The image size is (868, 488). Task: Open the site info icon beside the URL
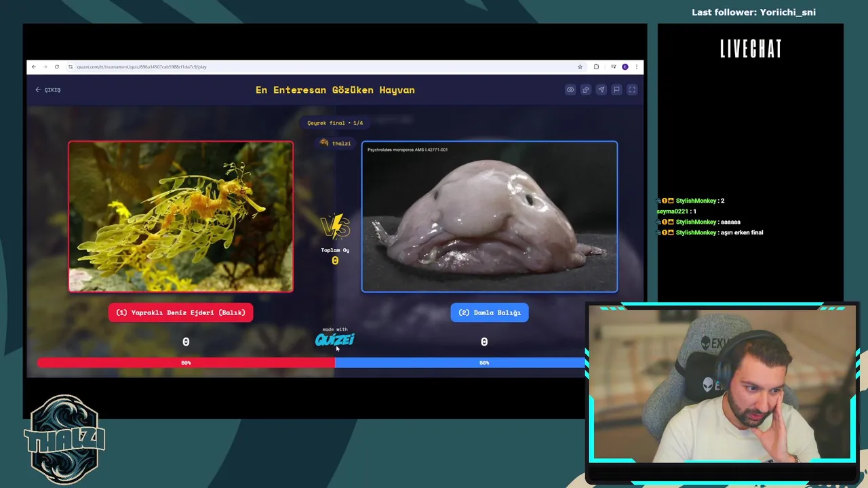click(71, 67)
